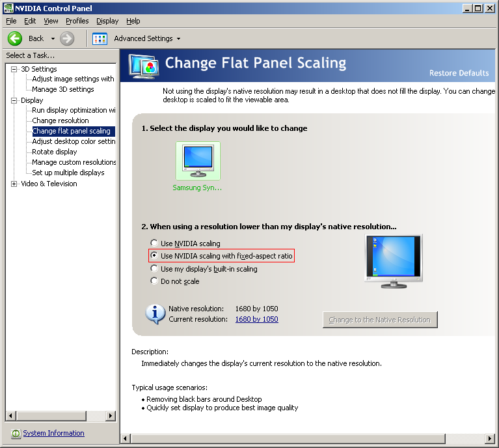Image resolution: width=499 pixels, height=448 pixels.
Task: Click the NVIDIA Control Panel title icon
Action: [x=8, y=8]
